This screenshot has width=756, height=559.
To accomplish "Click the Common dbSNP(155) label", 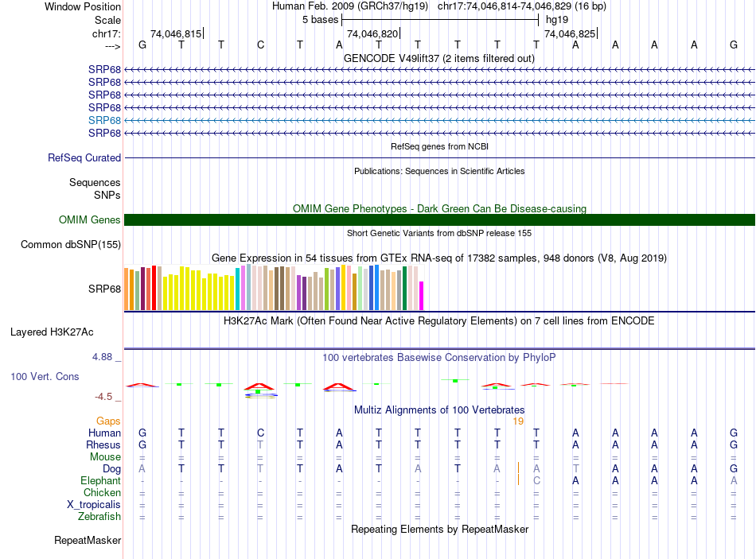I will 71,244.
